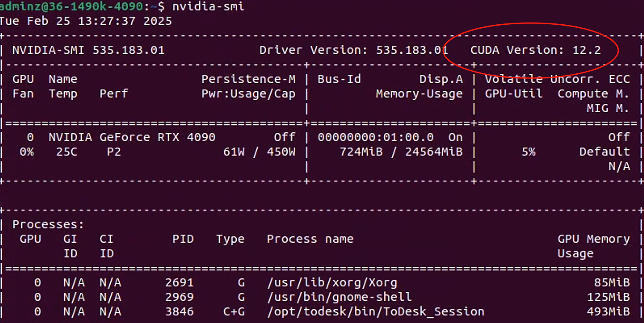Click the Default compute mode text
Screen dimensions: 644x323
click(604, 151)
